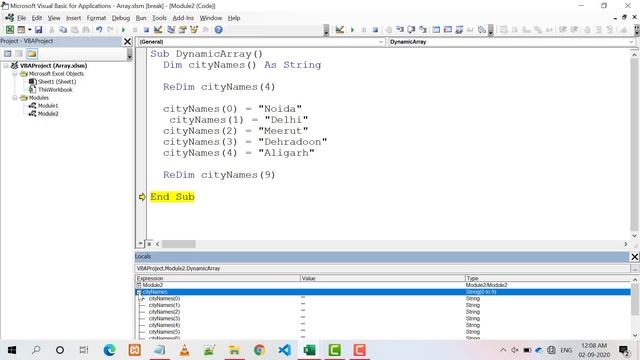Toggle the Locals Window debug icon
The width and height of the screenshot is (640, 360).
pyautogui.click(x=436, y=29)
